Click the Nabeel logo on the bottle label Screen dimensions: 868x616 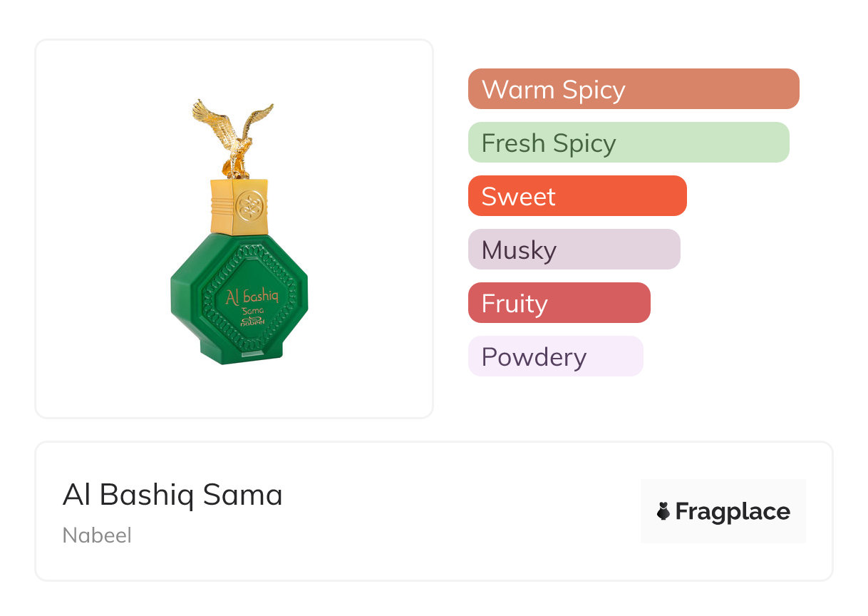(252, 320)
